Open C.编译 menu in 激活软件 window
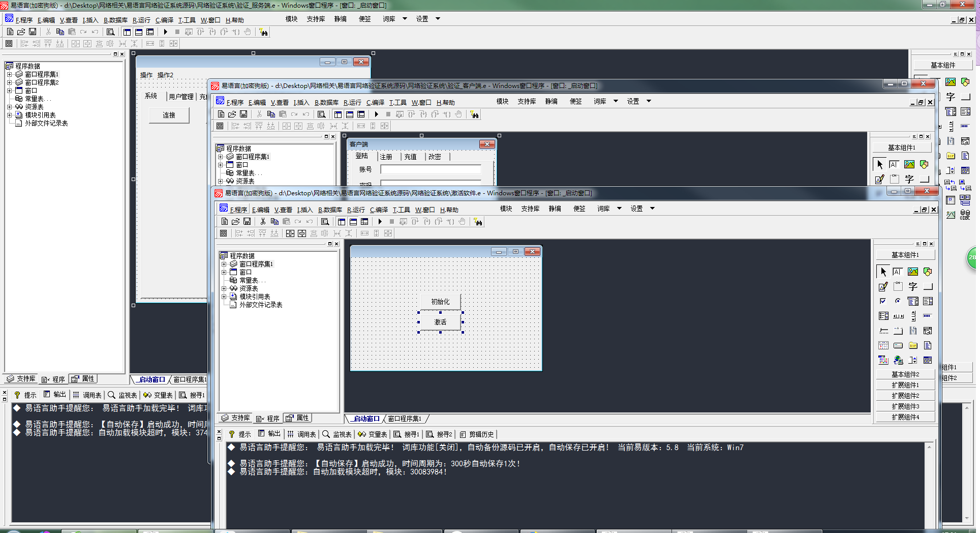Viewport: 980px width, 533px height. [379, 210]
